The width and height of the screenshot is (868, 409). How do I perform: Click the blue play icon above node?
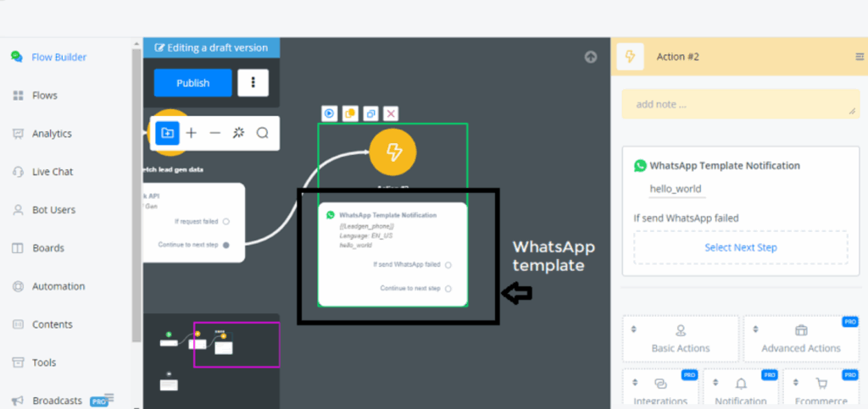[x=329, y=113]
